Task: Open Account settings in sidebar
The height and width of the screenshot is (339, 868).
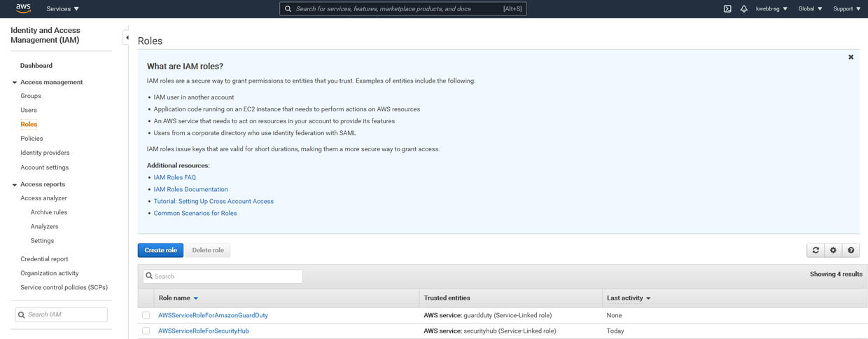Action: click(x=45, y=167)
